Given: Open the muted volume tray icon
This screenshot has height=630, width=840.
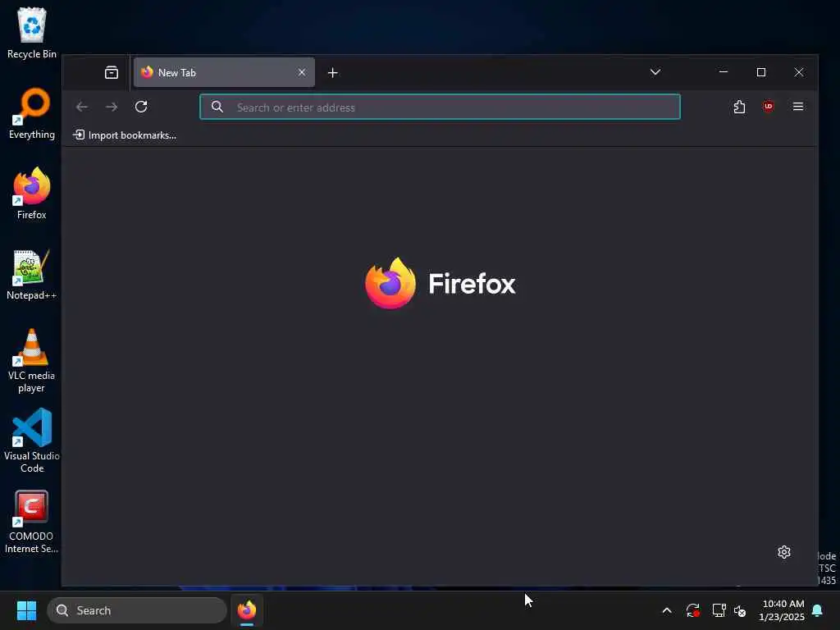Looking at the screenshot, I should [740, 610].
